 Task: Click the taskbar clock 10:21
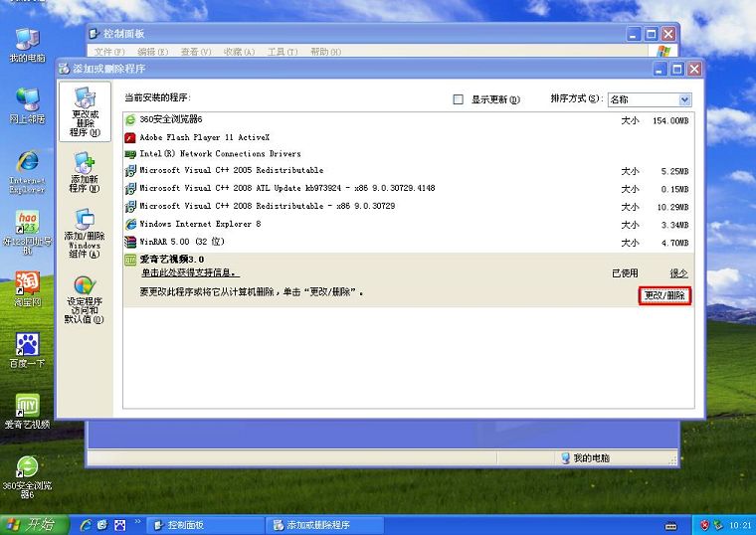click(740, 525)
